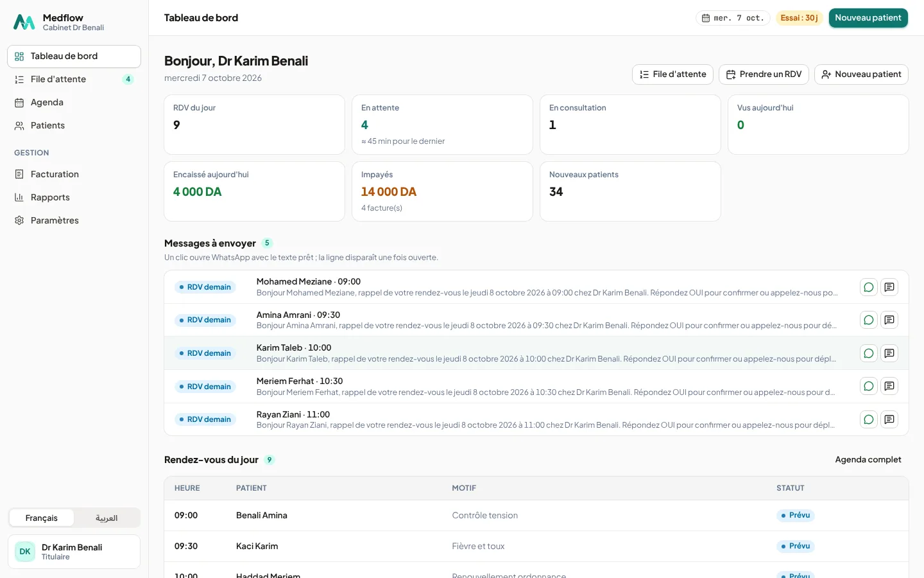
Task: Click the DK avatar in the sidebar
Action: [x=25, y=552]
